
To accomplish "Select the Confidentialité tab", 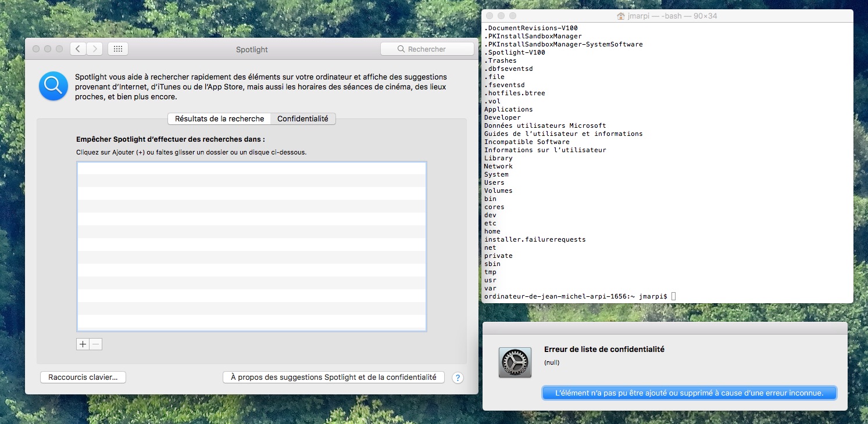I will [303, 118].
